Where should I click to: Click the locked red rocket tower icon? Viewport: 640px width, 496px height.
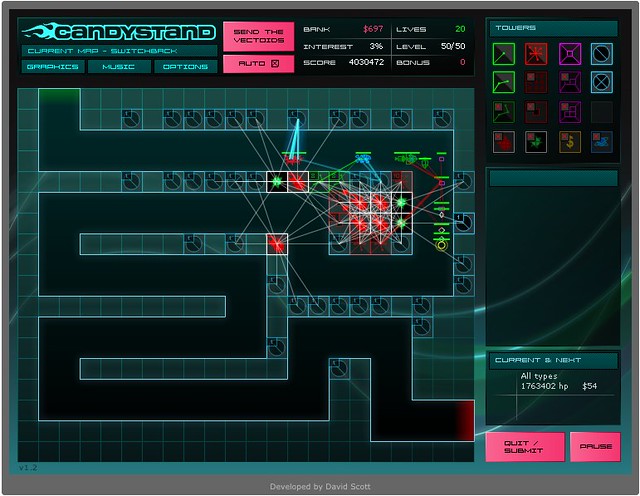(x=536, y=112)
